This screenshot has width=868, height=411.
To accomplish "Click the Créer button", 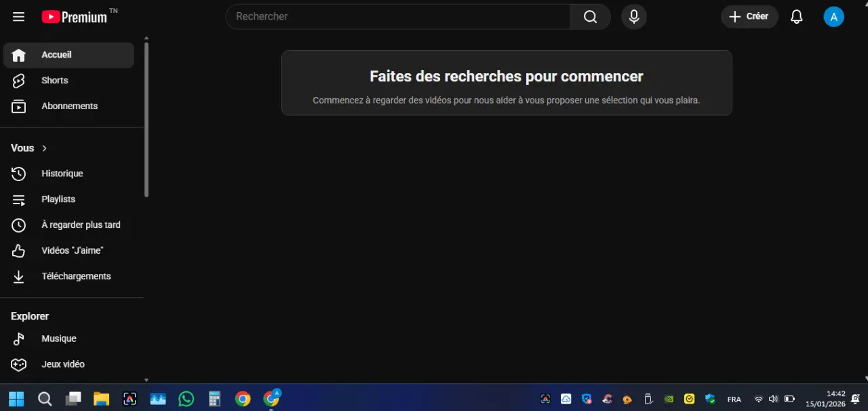I will coord(749,16).
